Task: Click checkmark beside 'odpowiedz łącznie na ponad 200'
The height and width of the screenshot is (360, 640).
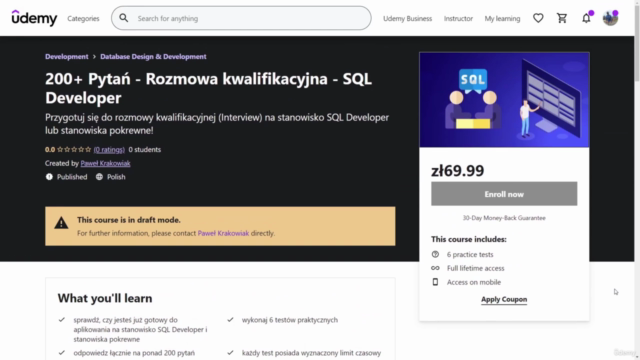Action: (x=62, y=353)
